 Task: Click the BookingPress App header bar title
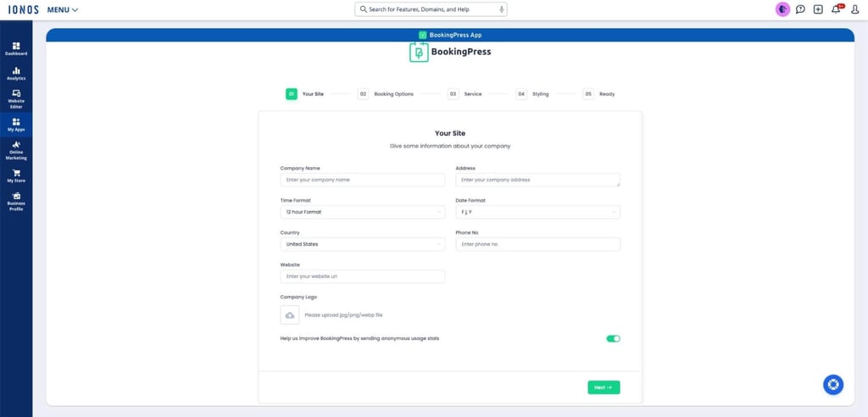click(450, 35)
